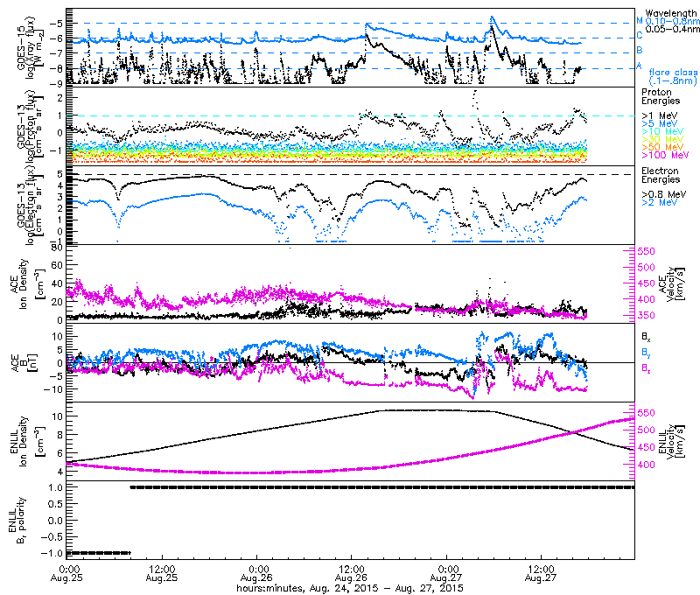The width and height of the screenshot is (700, 595).
Task: Click the ">5 MeV" proton legend entry
Action: tap(660, 123)
